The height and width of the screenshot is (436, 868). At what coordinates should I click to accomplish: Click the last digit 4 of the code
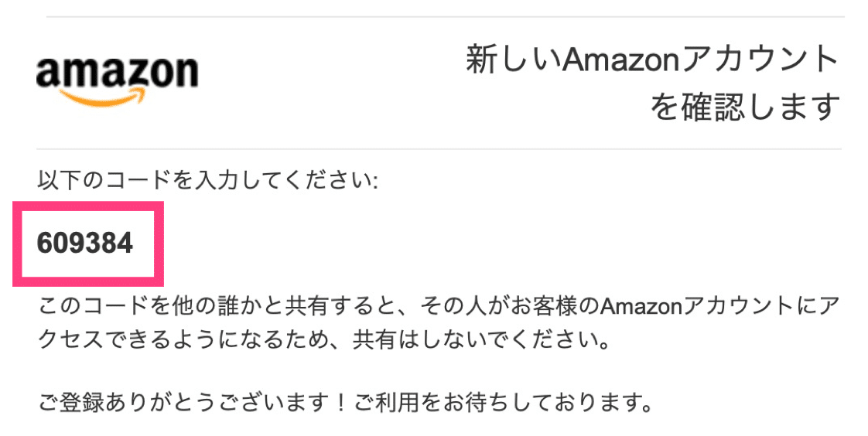125,243
